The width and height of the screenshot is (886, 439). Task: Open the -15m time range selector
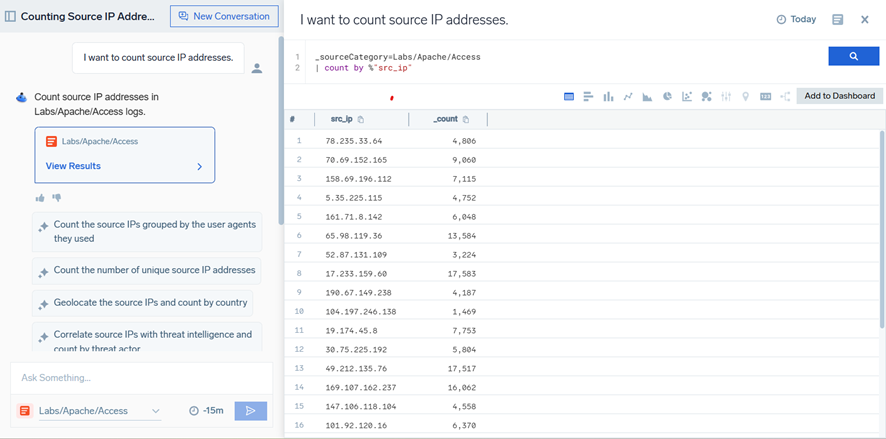pyautogui.click(x=208, y=411)
